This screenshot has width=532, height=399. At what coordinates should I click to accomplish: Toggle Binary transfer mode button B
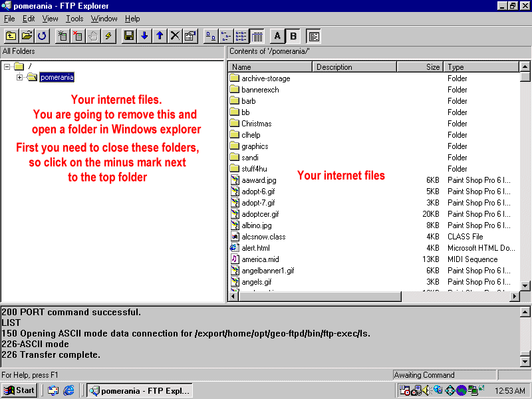293,36
